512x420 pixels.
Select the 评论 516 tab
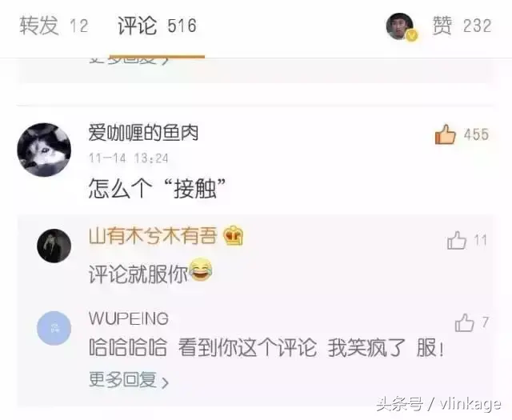click(x=157, y=26)
